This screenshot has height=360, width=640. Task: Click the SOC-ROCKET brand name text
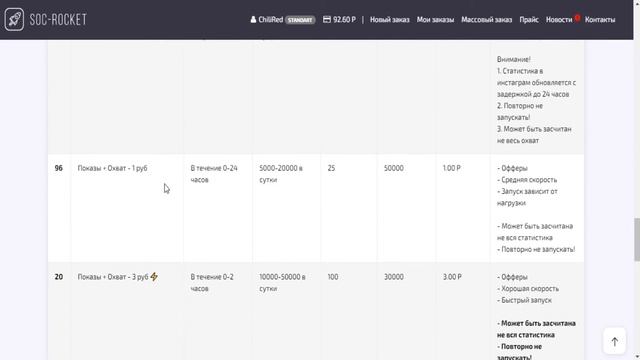click(58, 20)
